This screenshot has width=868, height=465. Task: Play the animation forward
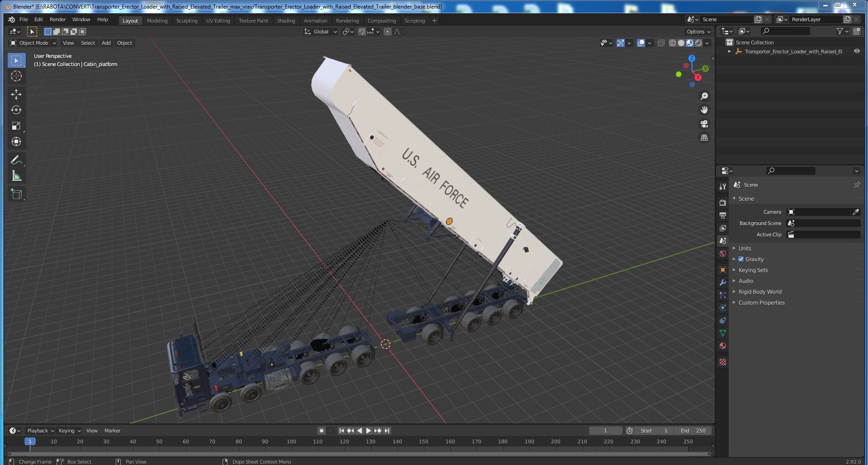368,431
